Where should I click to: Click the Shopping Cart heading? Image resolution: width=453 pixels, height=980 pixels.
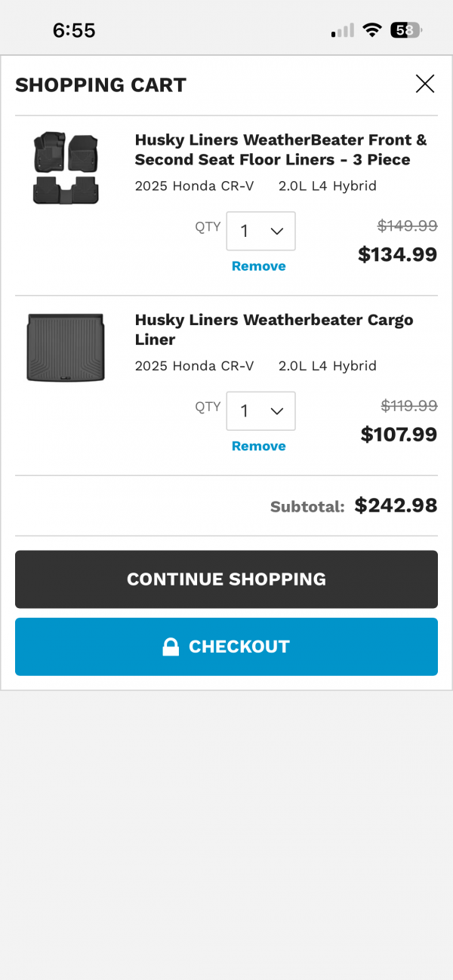tap(100, 84)
